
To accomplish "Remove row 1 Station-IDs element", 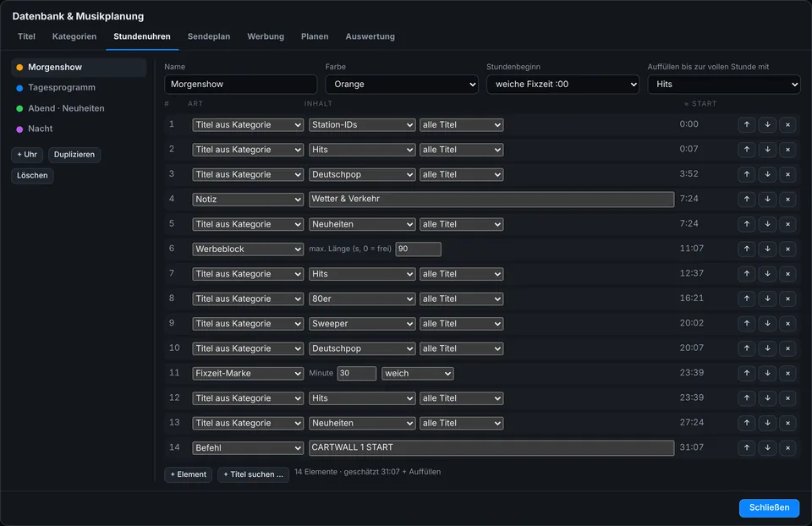I will click(787, 124).
